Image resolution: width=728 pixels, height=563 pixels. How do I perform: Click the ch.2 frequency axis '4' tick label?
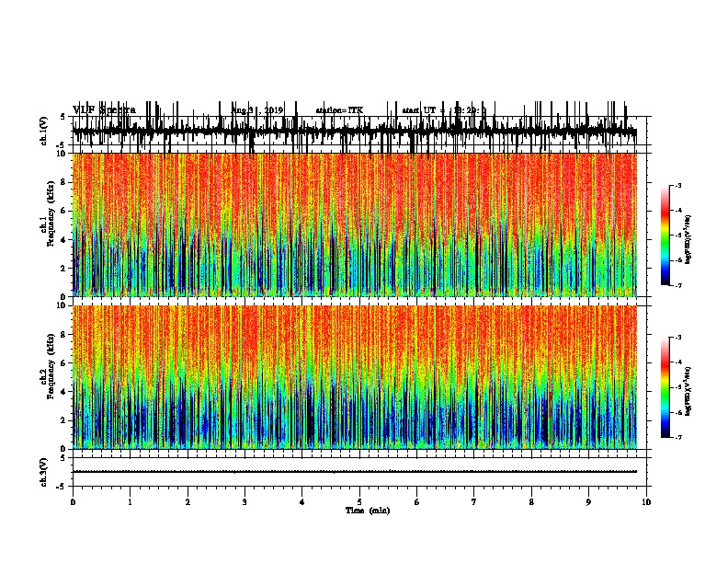(x=64, y=392)
